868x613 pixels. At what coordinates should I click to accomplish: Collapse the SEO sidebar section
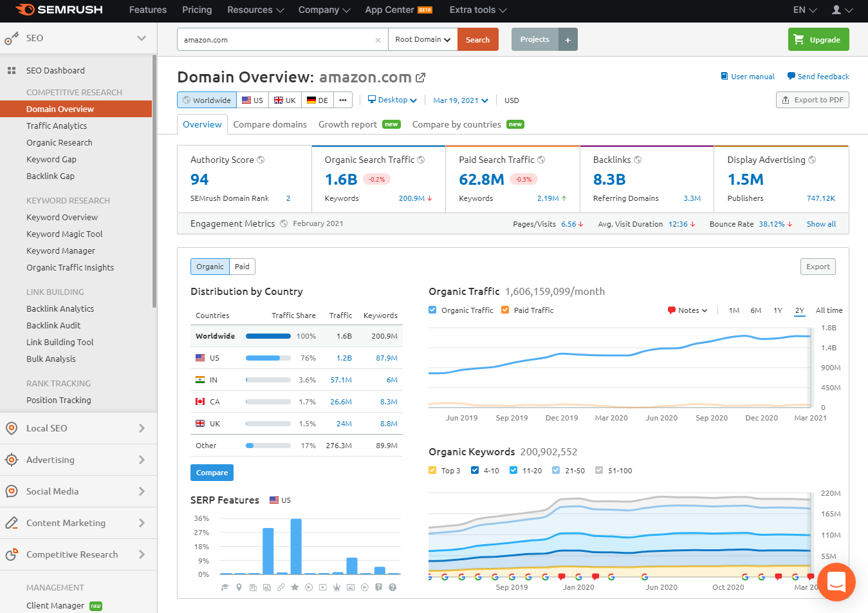142,38
